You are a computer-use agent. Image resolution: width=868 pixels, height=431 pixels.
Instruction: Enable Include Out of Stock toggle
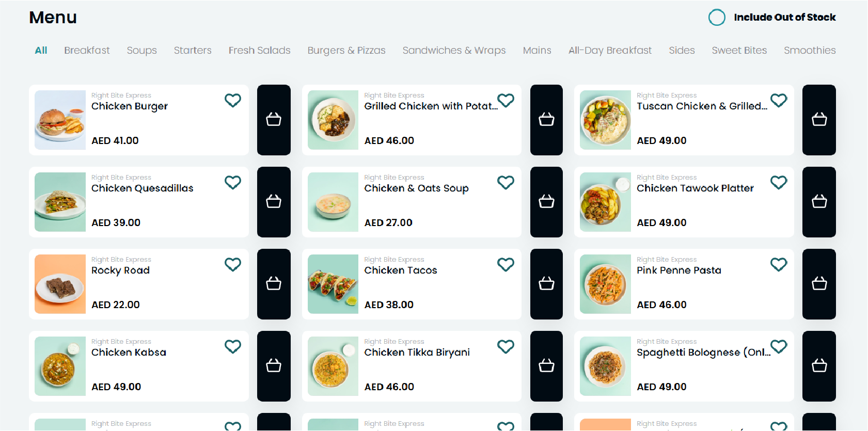(717, 18)
